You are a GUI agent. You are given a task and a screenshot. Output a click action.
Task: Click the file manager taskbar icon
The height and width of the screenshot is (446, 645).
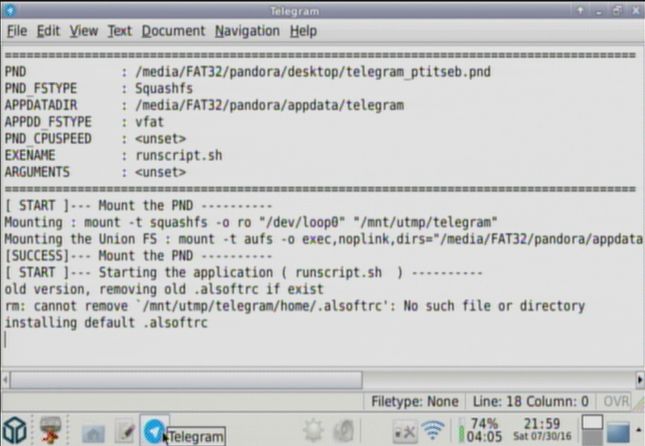coord(94,432)
